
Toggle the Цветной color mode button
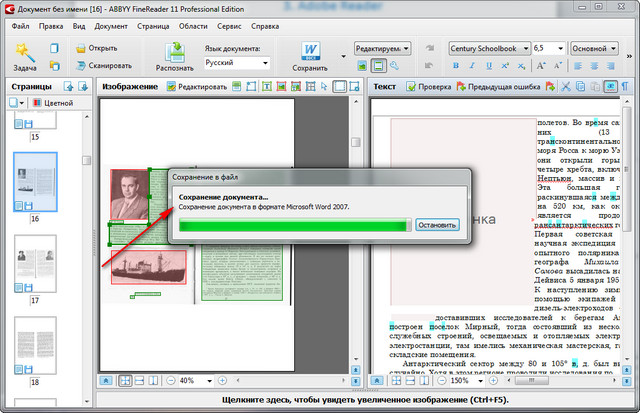pyautogui.click(x=53, y=103)
